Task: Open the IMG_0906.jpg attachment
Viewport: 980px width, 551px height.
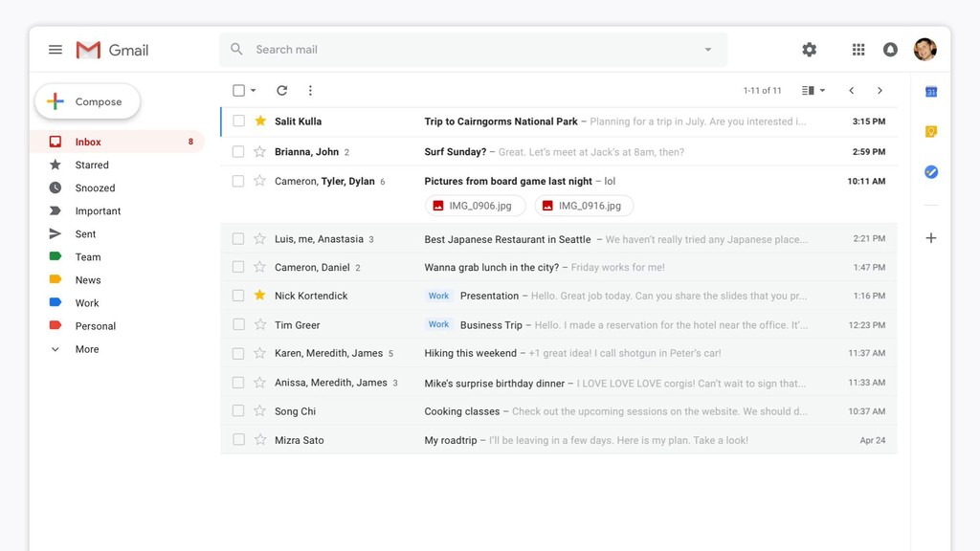Action: point(475,206)
